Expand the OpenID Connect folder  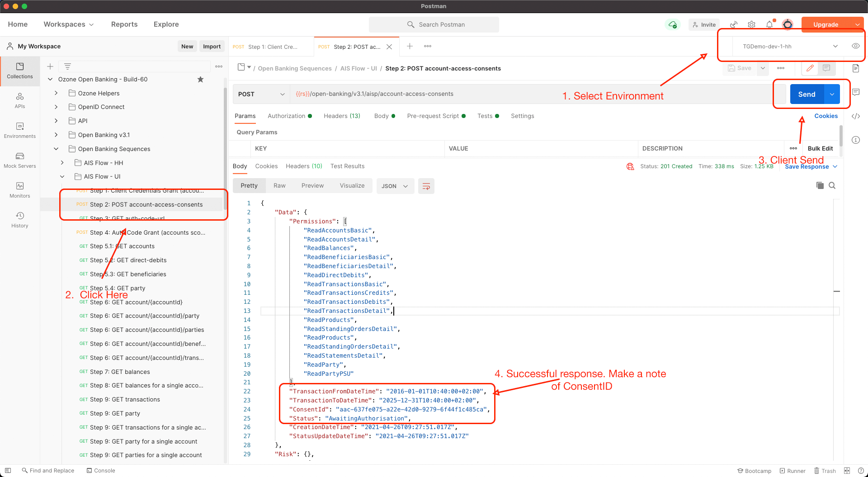[56, 107]
